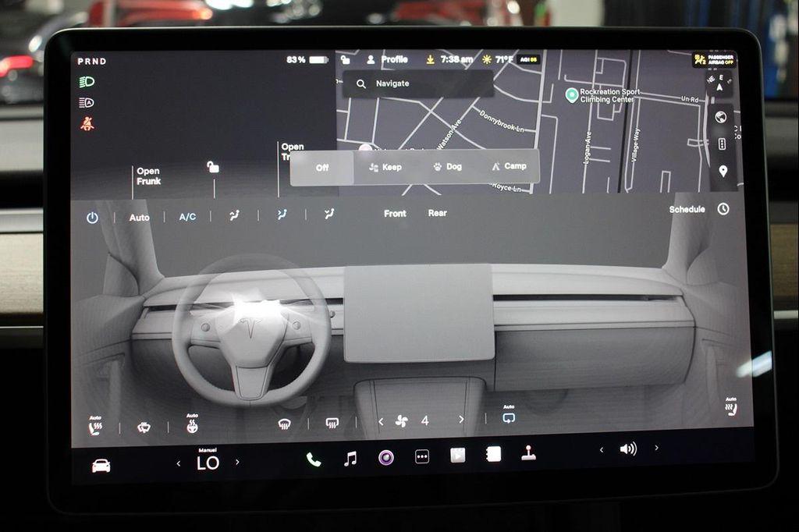Tap the Navigate search field
The width and height of the screenshot is (799, 532).
click(417, 83)
